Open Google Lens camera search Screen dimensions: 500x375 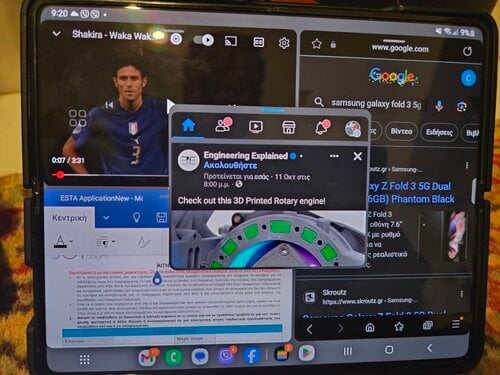point(461,107)
